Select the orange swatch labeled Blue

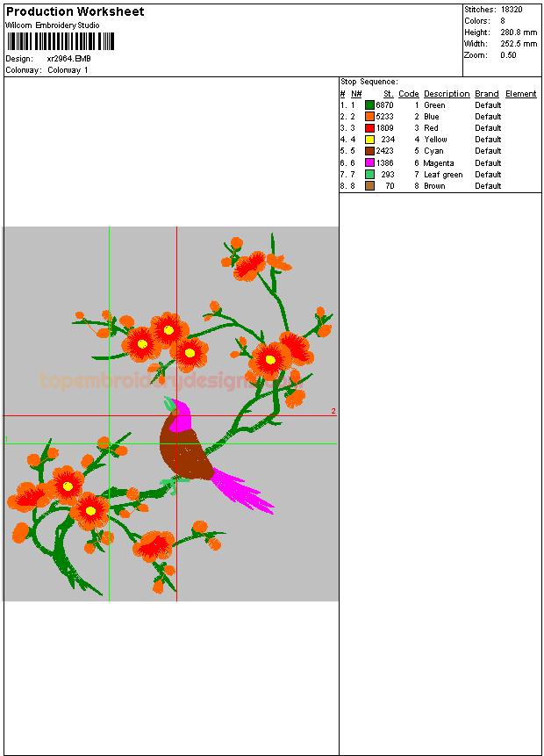point(370,117)
